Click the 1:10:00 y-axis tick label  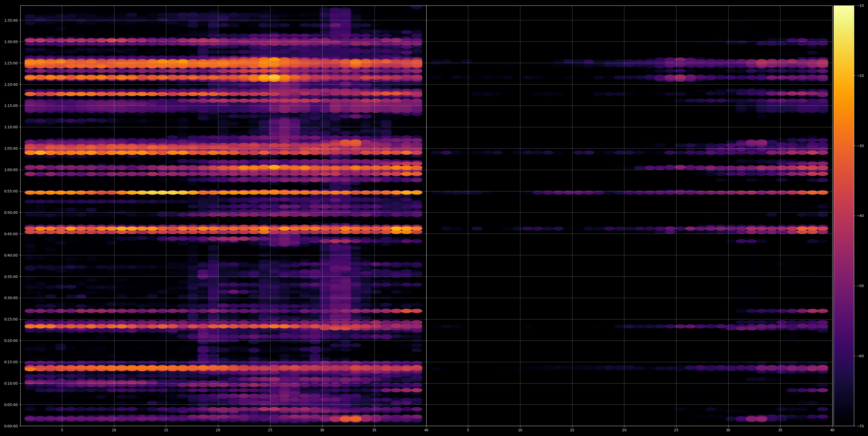click(x=11, y=127)
